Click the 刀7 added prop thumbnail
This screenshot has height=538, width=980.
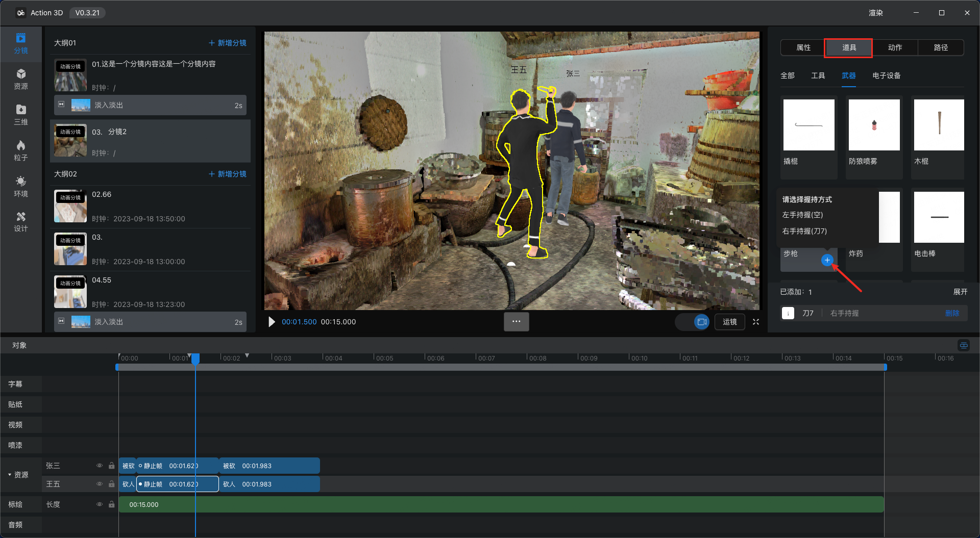[788, 313]
